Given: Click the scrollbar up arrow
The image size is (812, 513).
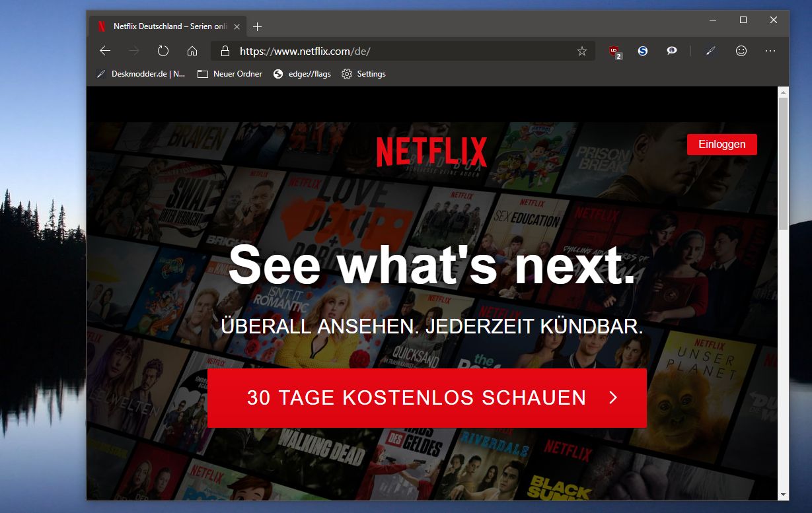Looking at the screenshot, I should [783, 92].
